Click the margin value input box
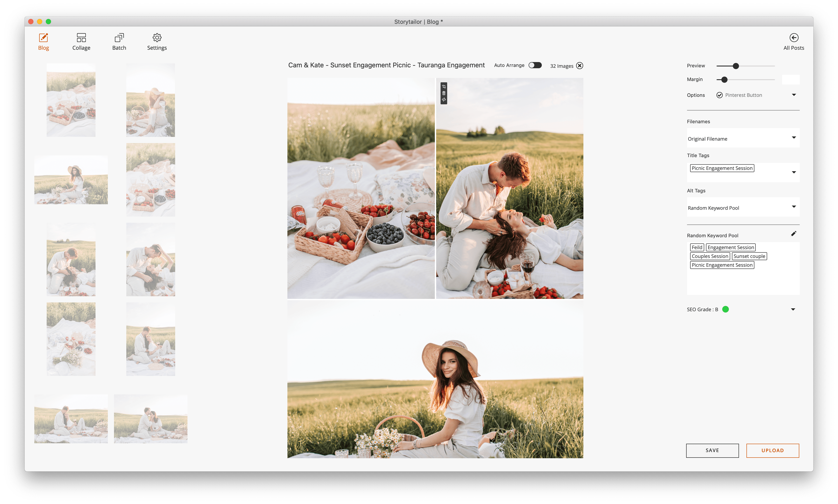 (790, 79)
